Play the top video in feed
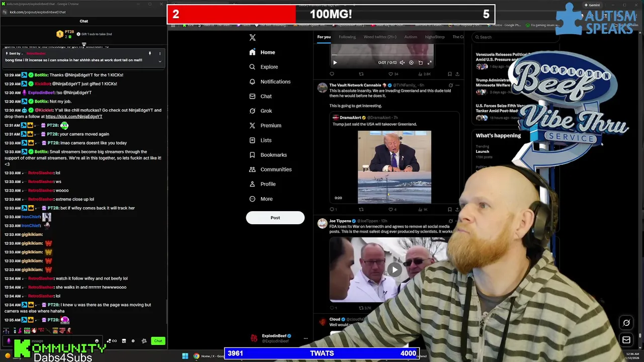The height and width of the screenshot is (362, 644). [x=335, y=63]
